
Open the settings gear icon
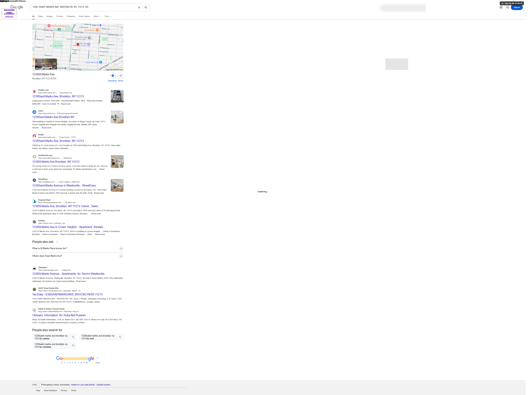[x=501, y=7]
